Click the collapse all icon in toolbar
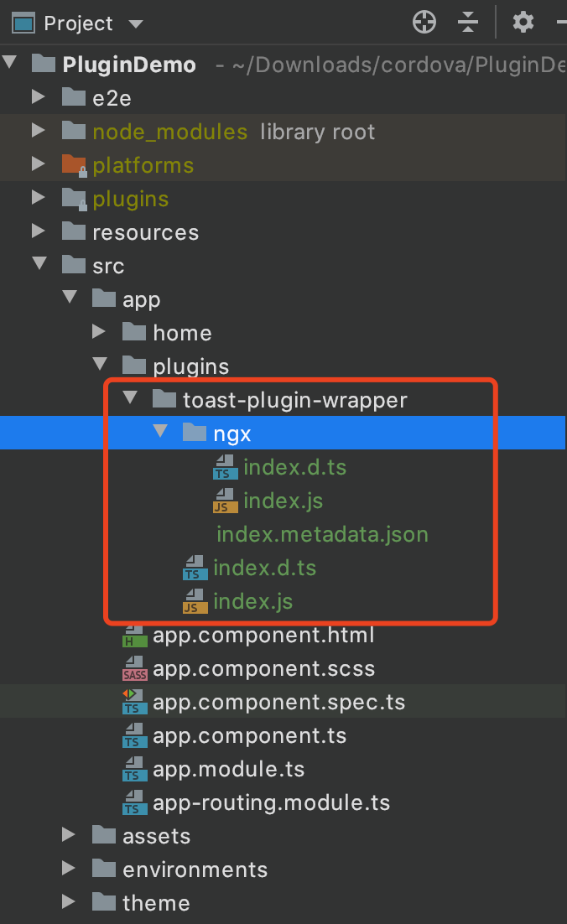This screenshot has width=567, height=924. [x=469, y=23]
